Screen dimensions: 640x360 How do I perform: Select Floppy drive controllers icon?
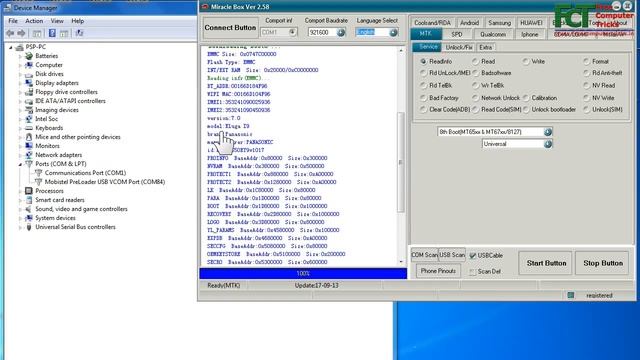point(29,92)
